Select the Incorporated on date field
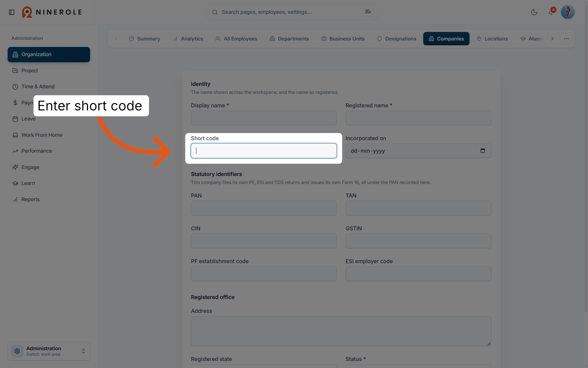 pos(418,151)
